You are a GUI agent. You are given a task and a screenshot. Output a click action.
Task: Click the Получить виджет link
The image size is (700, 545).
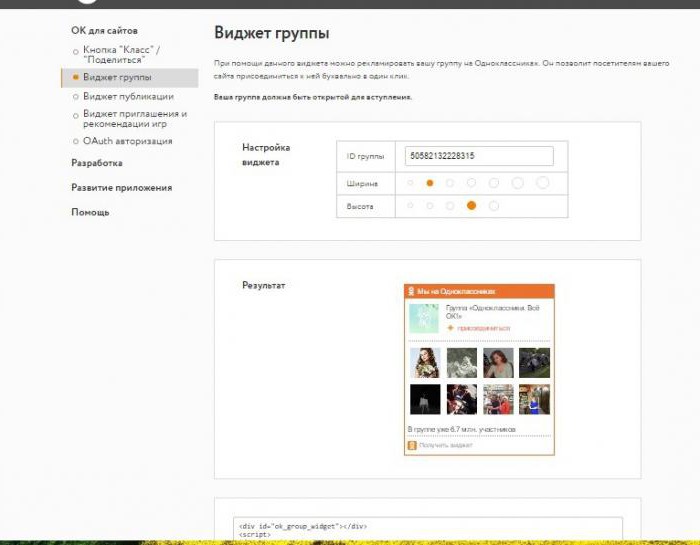[x=446, y=445]
